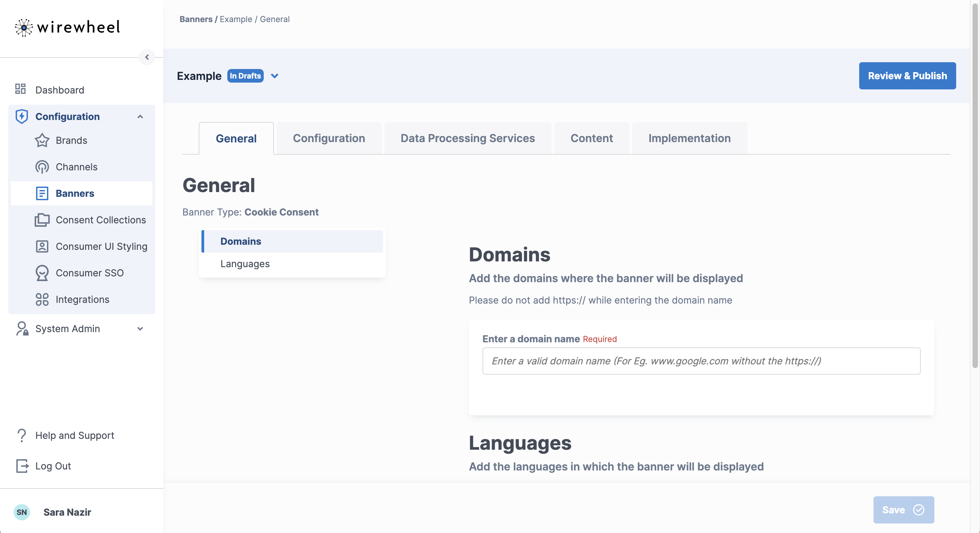This screenshot has height=533, width=980.
Task: Collapse the Configuration menu section
Action: pyautogui.click(x=140, y=117)
